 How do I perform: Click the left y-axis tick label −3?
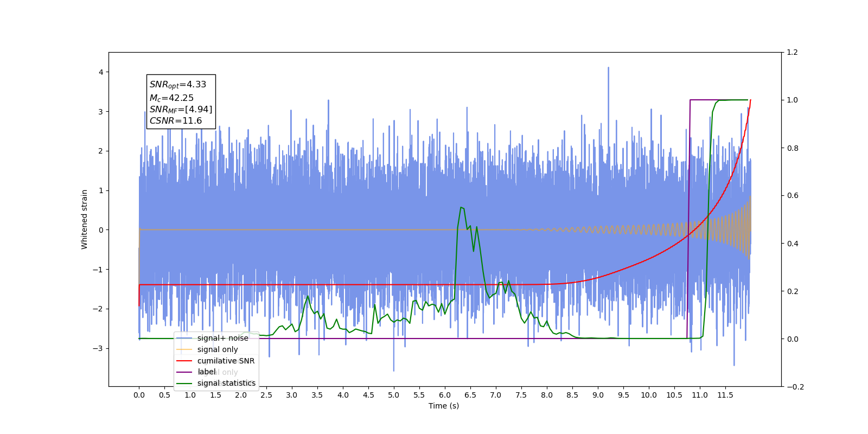98,348
